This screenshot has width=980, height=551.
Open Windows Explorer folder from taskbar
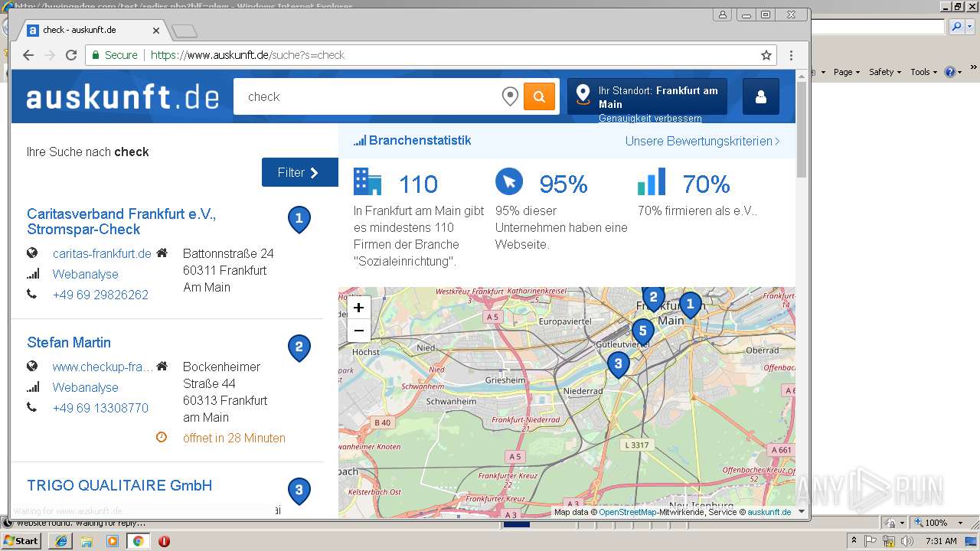[x=87, y=540]
